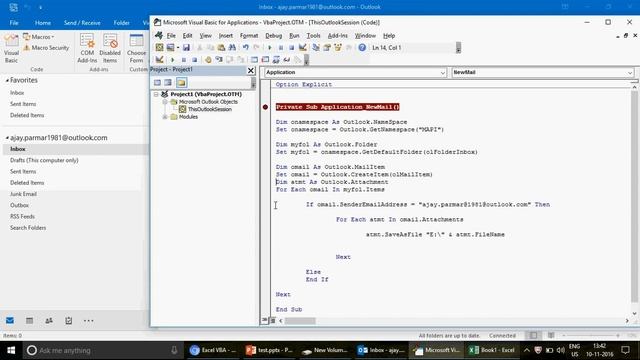Viewport: 640px width, 360px height.
Task: Switch to Outlook Calendar view icon
Action: 29,320
